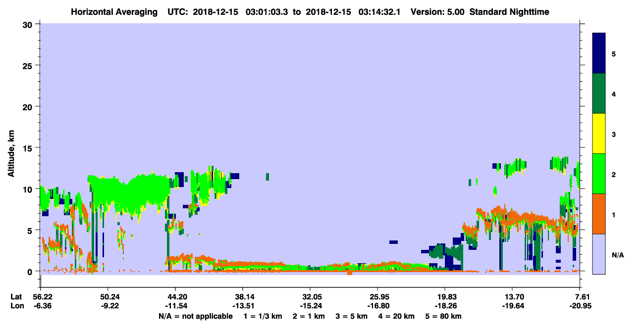The width and height of the screenshot is (644, 330).
Task: Click the colorbar label 'N/A'
Action: coord(618,255)
